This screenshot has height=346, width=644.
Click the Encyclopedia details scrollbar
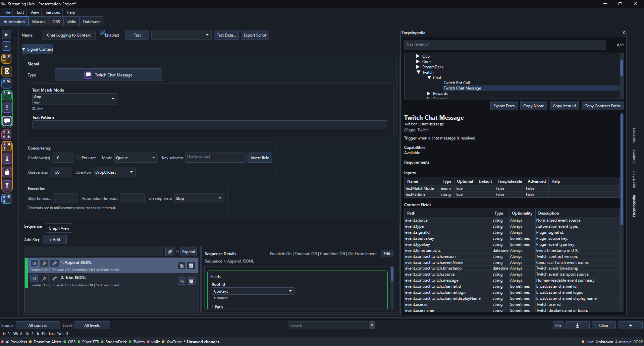pos(622,170)
